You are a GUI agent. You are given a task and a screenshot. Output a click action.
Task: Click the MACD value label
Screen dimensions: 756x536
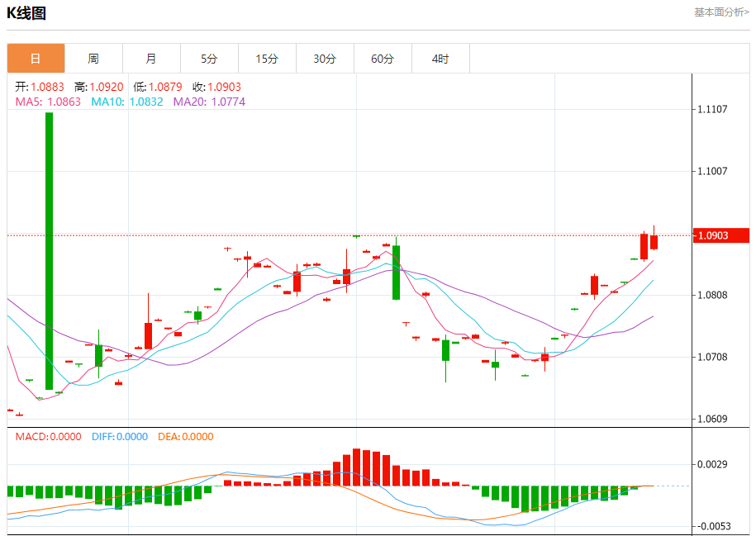(x=48, y=437)
